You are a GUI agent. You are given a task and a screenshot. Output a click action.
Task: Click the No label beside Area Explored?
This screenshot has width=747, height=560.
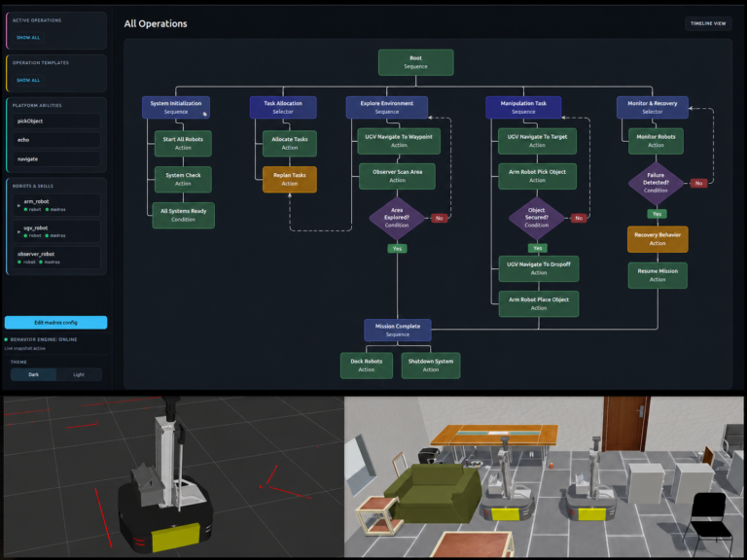(440, 218)
